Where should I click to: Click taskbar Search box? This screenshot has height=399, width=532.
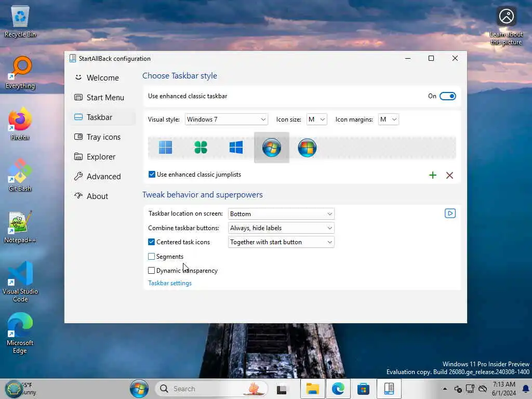pyautogui.click(x=211, y=389)
